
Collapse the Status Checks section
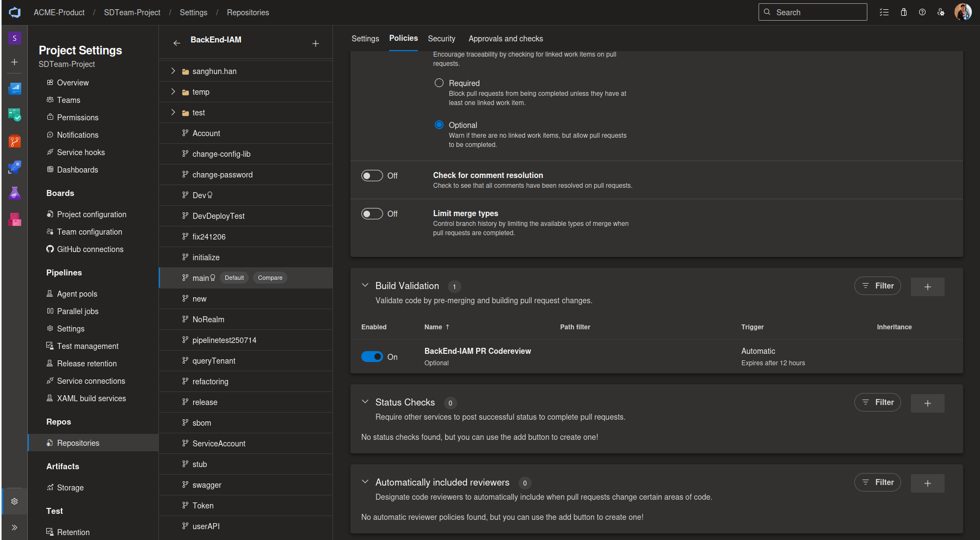point(365,402)
